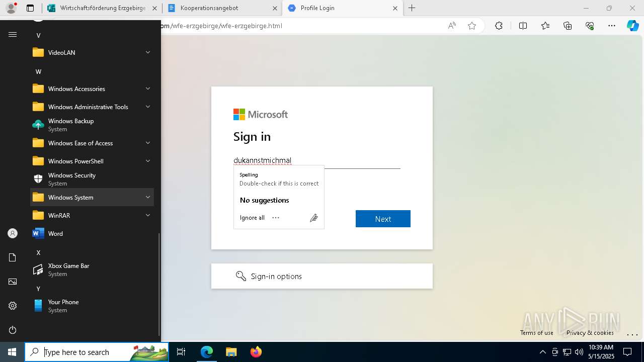The height and width of the screenshot is (362, 644).
Task: Open Xbox Game Bar
Action: [x=92, y=269]
